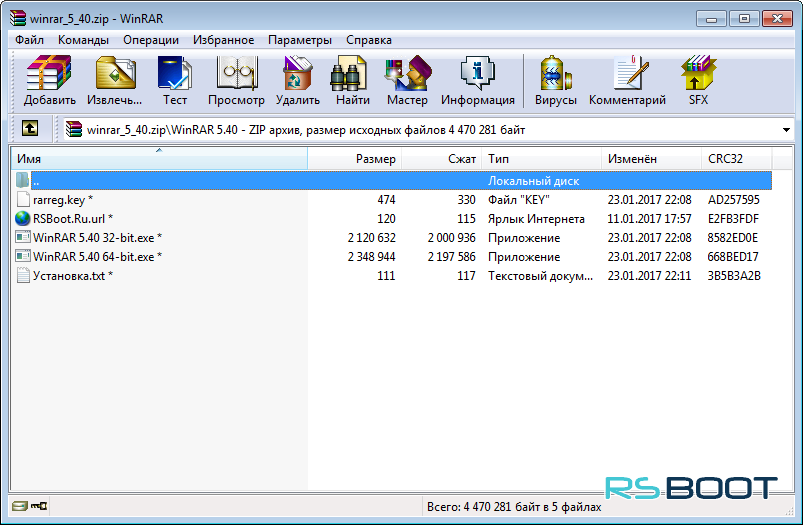Sort by the CRC32 column header
Image resolution: width=803 pixels, height=525 pixels.
pos(736,159)
